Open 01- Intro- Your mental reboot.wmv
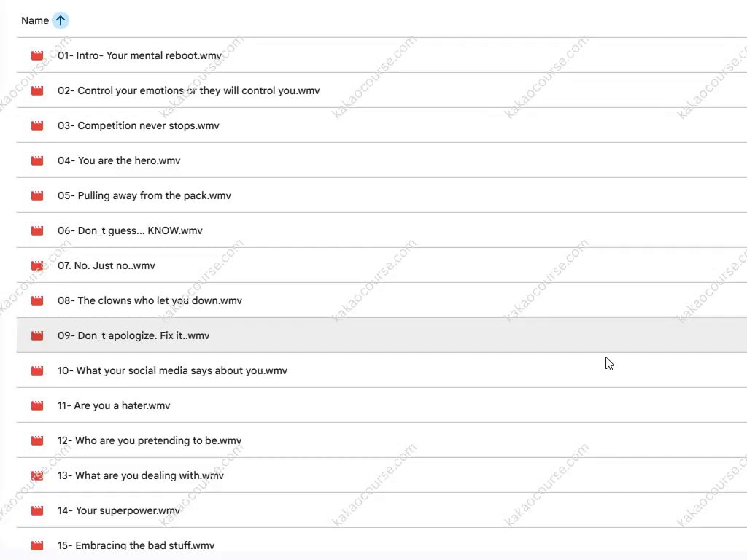Viewport: 747px width, 560px height. tap(139, 55)
